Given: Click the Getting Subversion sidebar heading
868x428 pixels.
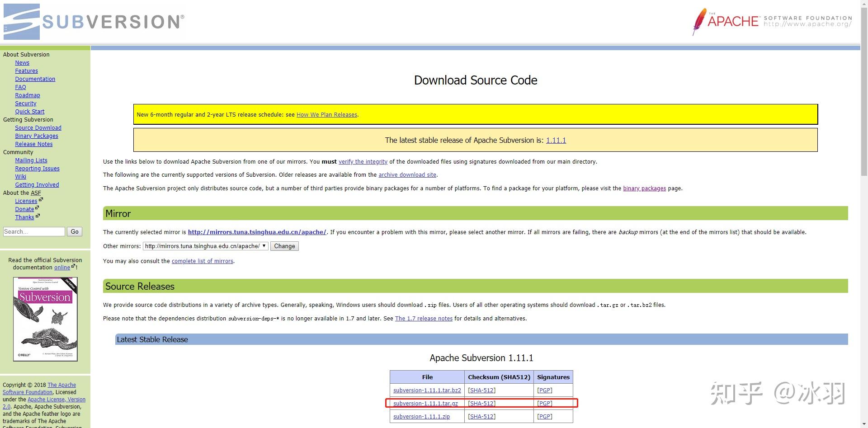Looking at the screenshot, I should 28,120.
